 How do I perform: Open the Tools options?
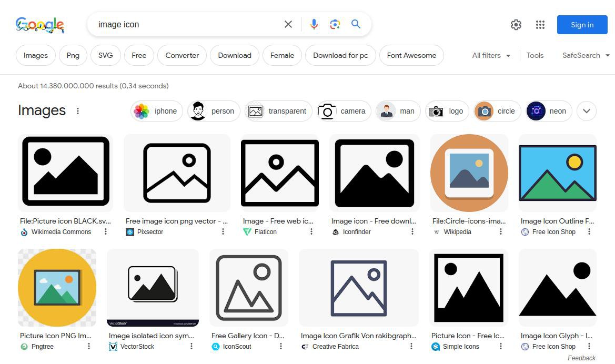[x=535, y=55]
